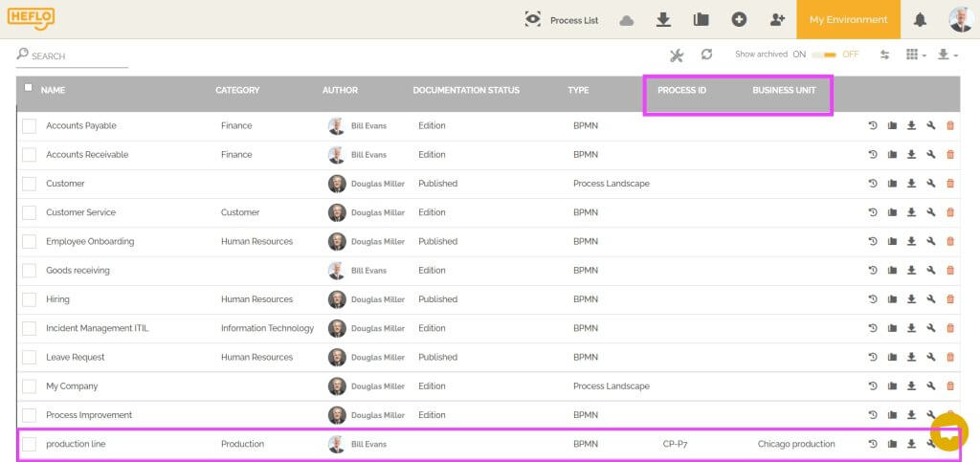Delete the Accounts Payable process
This screenshot has width=980, height=462.
pos(950,126)
